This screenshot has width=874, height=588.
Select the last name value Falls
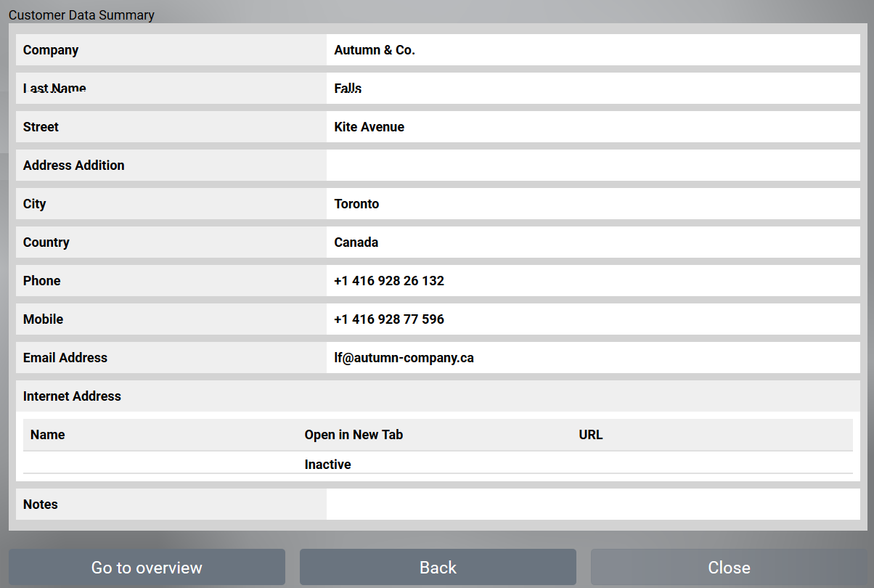[348, 89]
